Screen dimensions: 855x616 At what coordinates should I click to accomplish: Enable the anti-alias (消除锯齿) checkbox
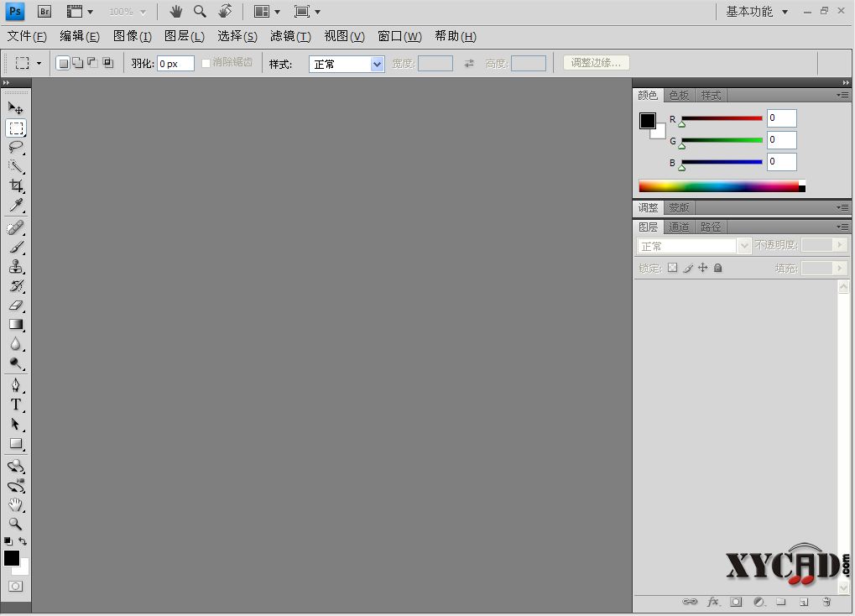pos(206,63)
